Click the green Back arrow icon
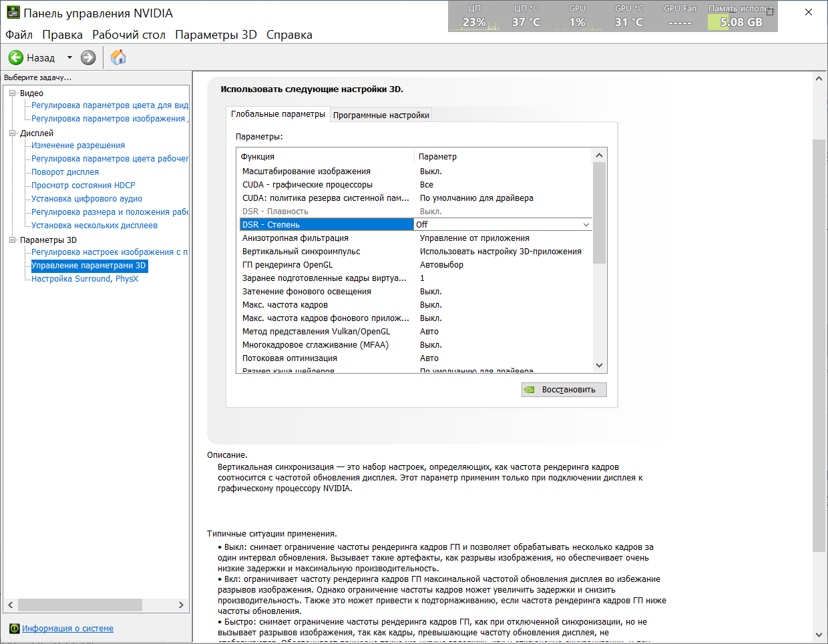Screen dimensions: 828x644 click(x=16, y=57)
